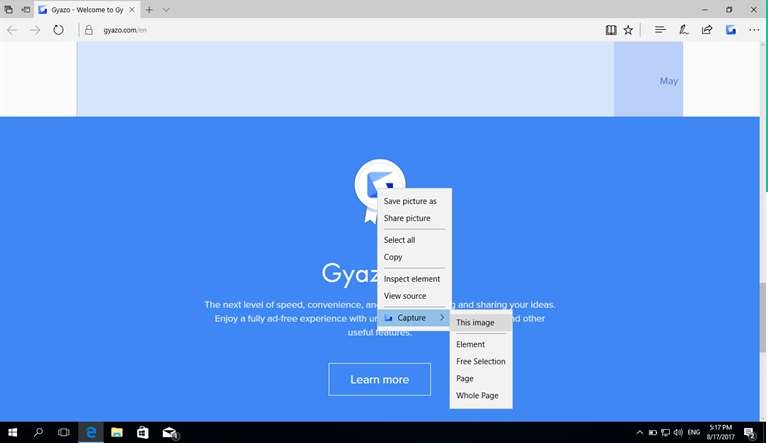
Task: Add page to favorites star
Action: point(628,30)
